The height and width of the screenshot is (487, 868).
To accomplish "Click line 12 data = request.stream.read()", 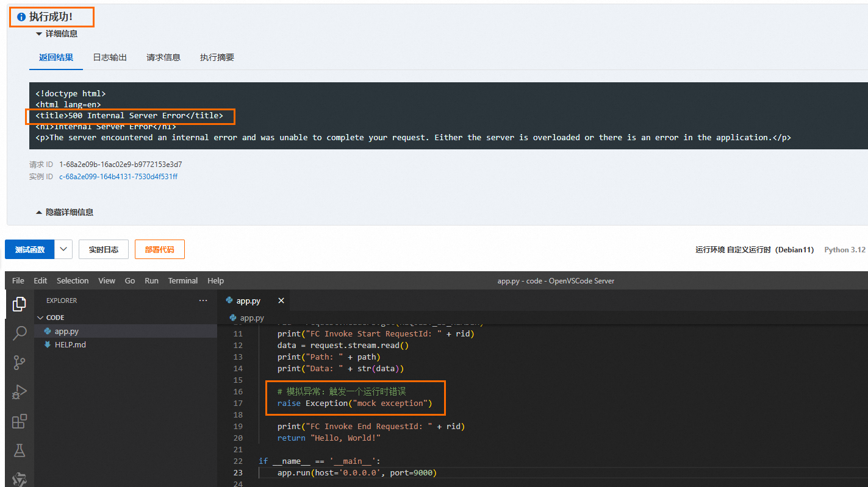I will pos(343,345).
